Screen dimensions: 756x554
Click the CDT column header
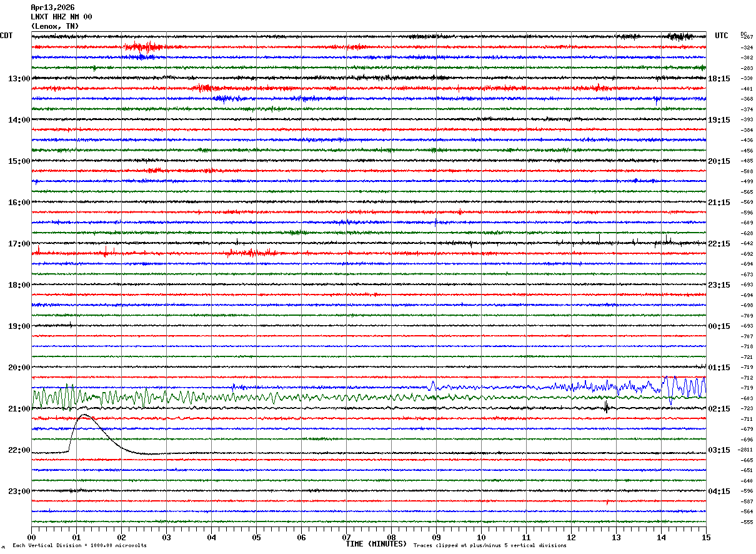point(7,36)
